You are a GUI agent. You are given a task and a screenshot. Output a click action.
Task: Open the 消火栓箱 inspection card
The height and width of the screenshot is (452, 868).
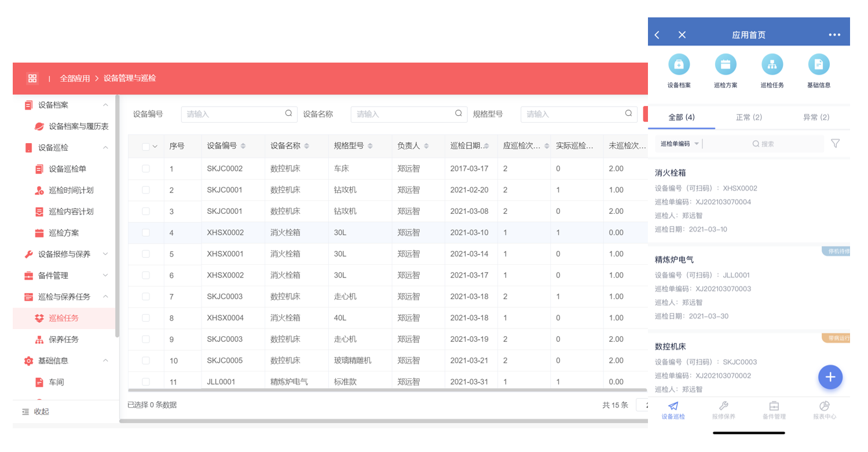749,201
